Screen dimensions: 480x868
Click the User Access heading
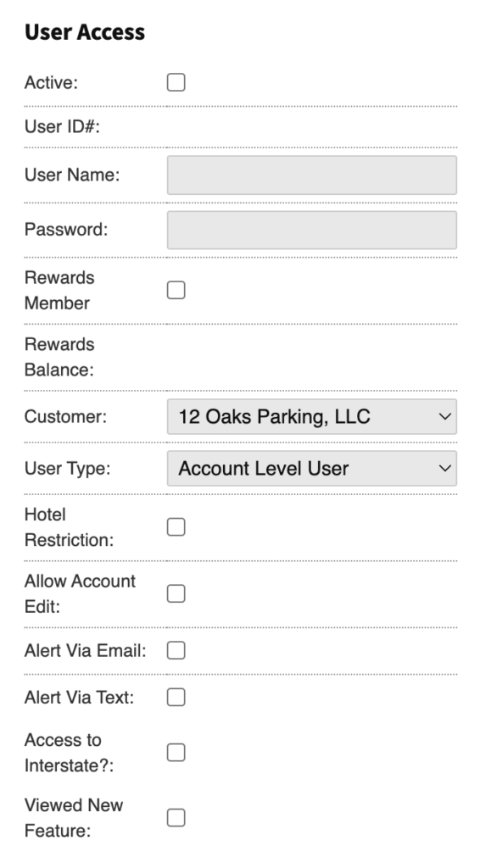[85, 32]
